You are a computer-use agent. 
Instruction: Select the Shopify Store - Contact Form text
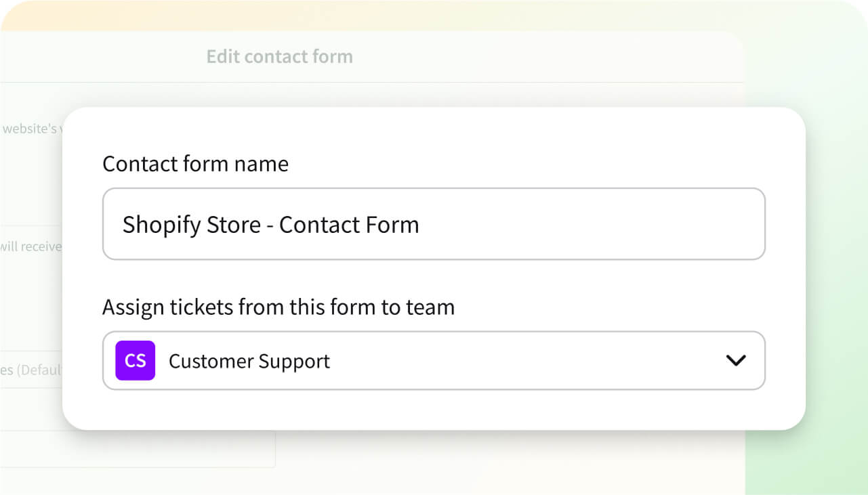270,224
